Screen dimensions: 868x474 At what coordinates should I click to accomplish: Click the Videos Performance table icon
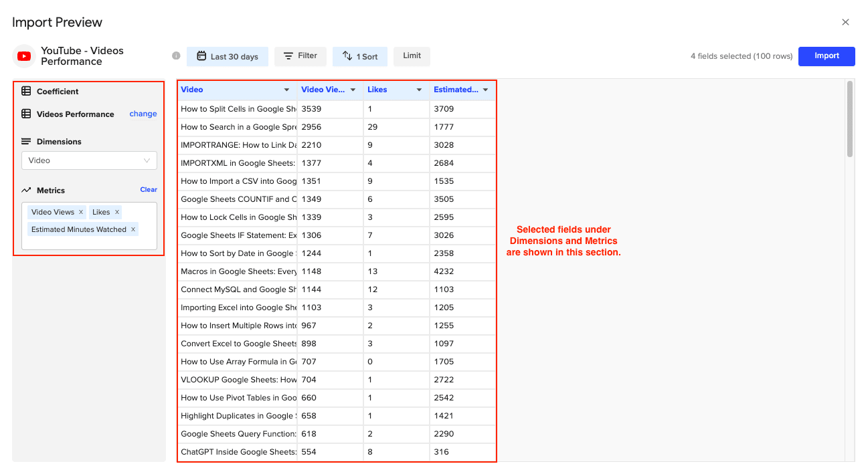[x=26, y=114]
